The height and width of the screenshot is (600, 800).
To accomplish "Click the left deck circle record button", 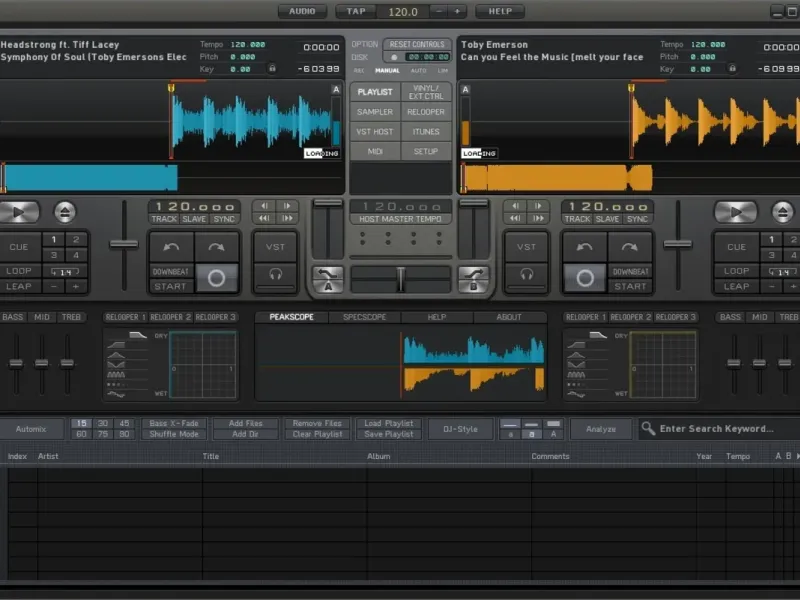I will tap(216, 278).
